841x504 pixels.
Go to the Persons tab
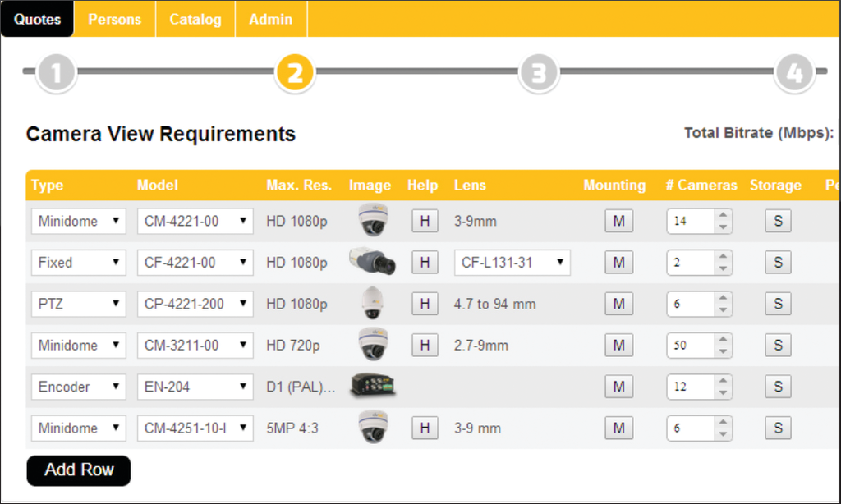point(114,19)
